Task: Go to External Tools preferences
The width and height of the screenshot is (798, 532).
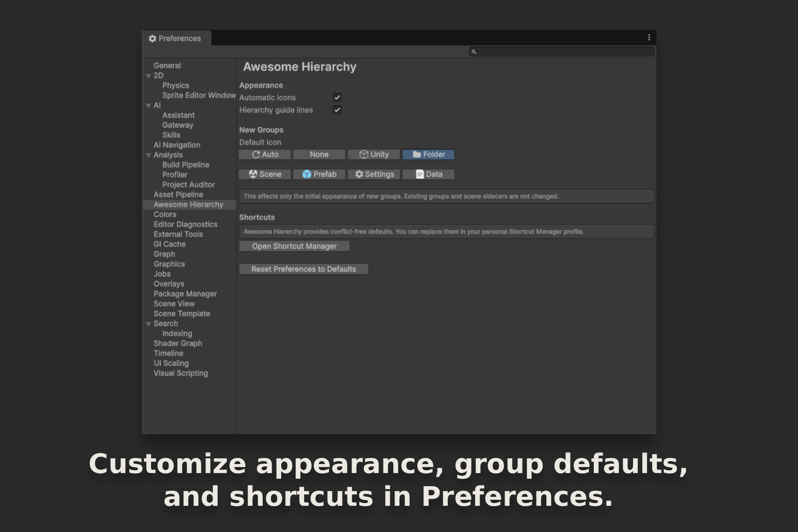Action: (x=178, y=234)
